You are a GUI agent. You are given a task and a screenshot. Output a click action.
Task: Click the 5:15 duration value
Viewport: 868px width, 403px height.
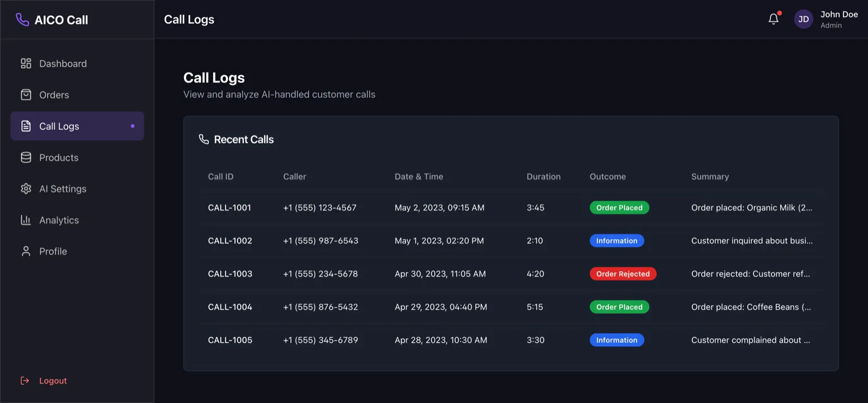(x=535, y=307)
